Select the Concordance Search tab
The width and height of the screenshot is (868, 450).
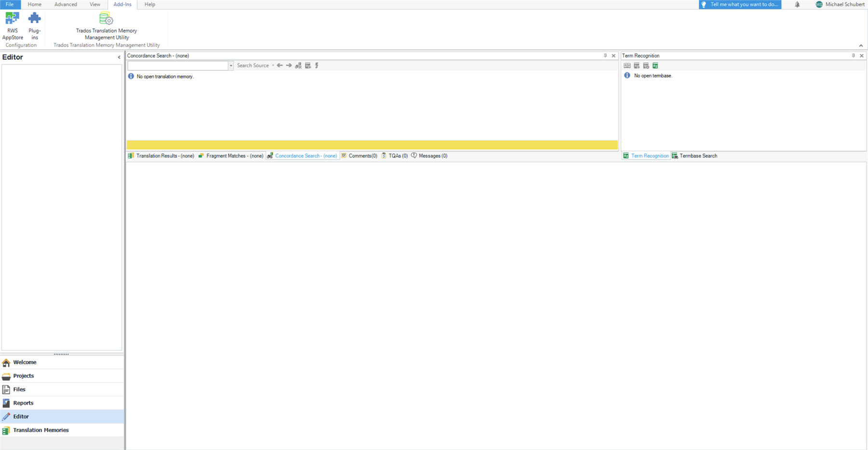(x=302, y=156)
